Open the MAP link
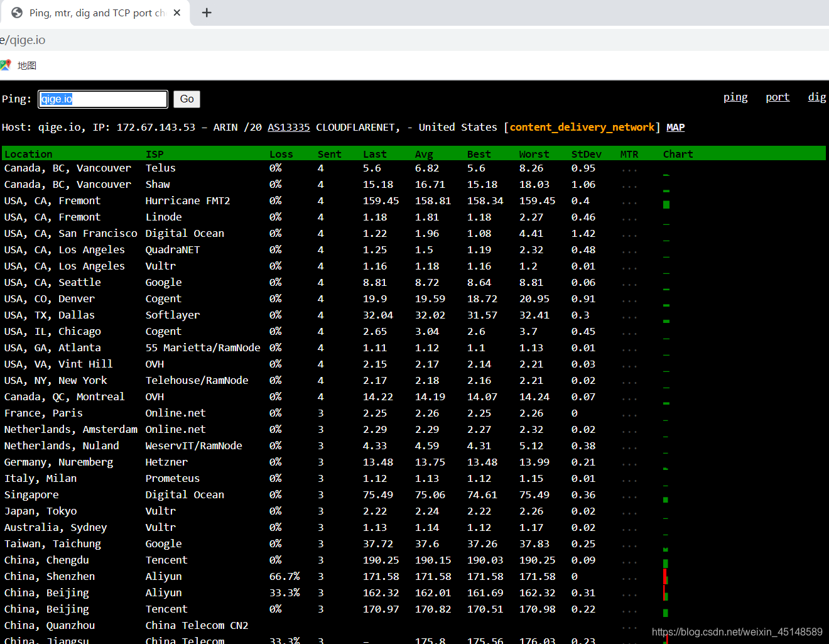The height and width of the screenshot is (644, 829). click(x=675, y=128)
